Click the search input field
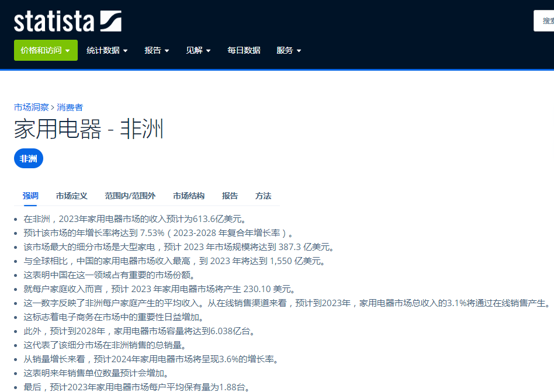The image size is (554, 392). [x=543, y=21]
